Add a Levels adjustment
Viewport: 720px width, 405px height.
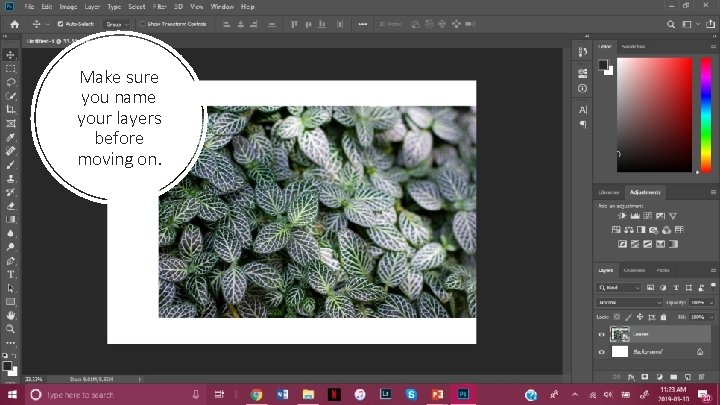[x=635, y=215]
